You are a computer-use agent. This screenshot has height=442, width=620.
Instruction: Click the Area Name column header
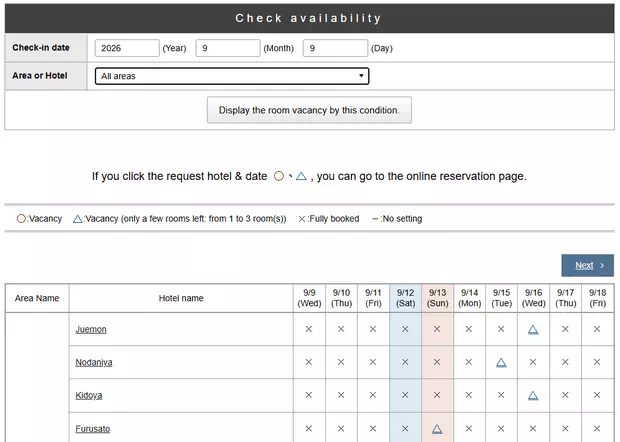[37, 298]
